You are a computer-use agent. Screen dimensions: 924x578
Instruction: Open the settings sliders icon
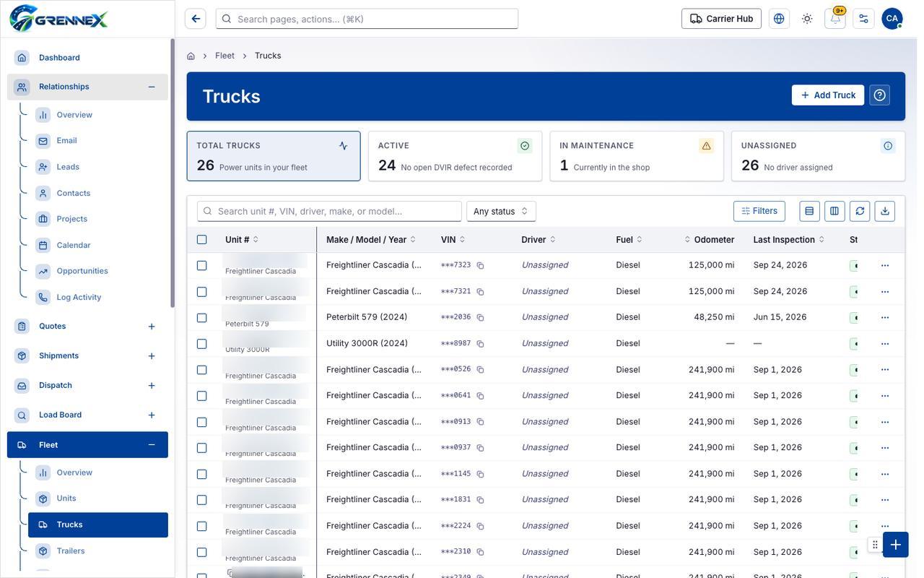point(863,19)
